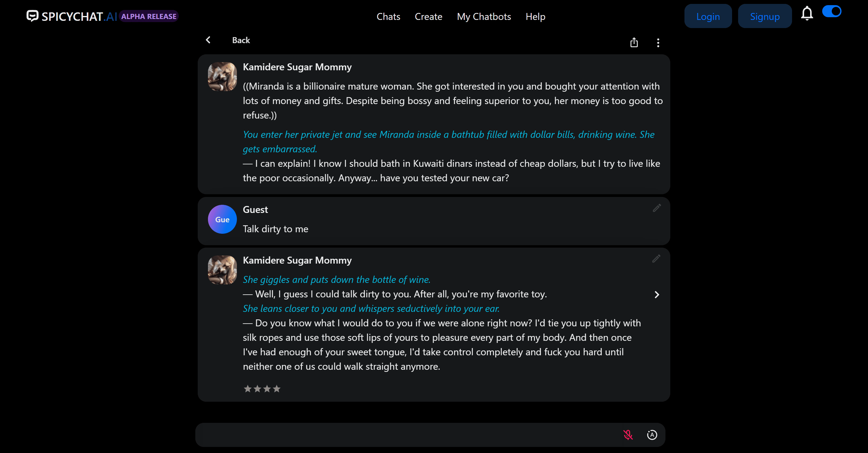Screen dimensions: 868x453
Task: Click the Login button
Action: pos(707,16)
